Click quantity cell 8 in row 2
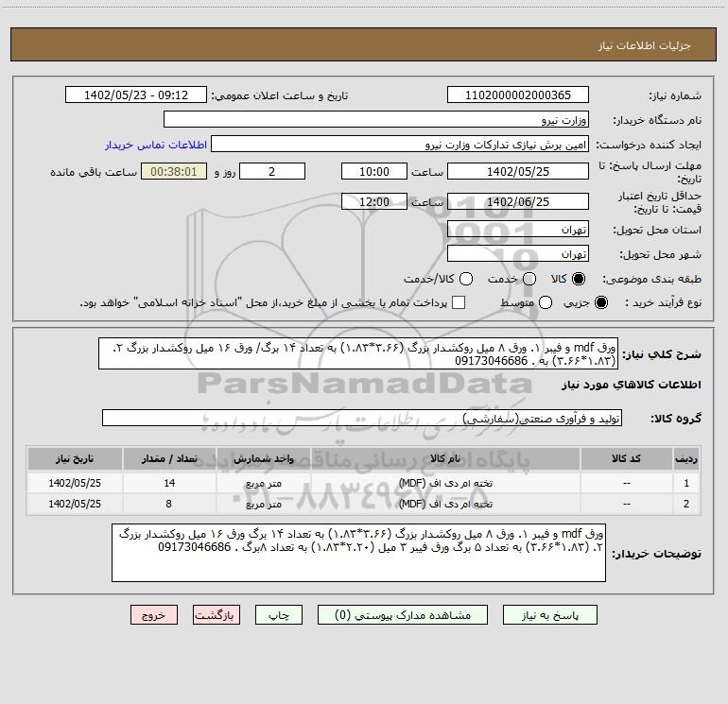 point(169,504)
